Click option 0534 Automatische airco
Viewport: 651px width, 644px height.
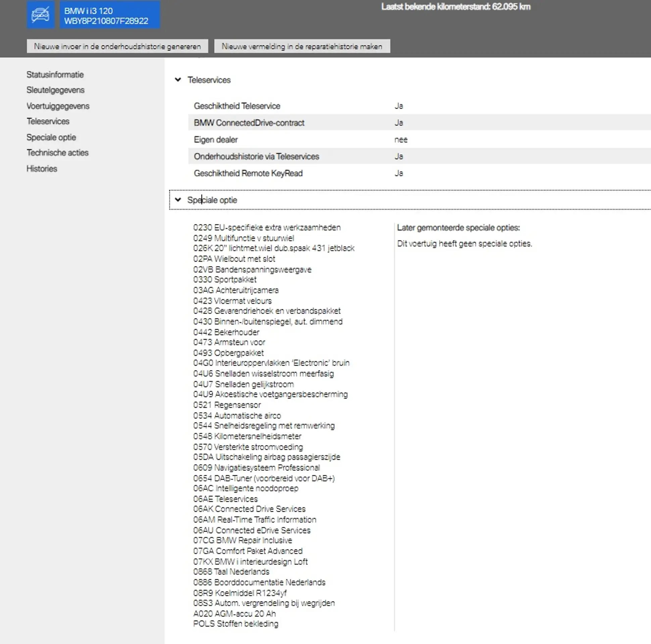[237, 416]
